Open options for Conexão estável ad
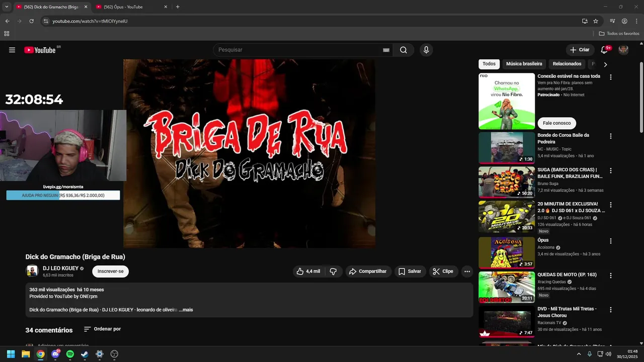The image size is (644, 362). 611,77
